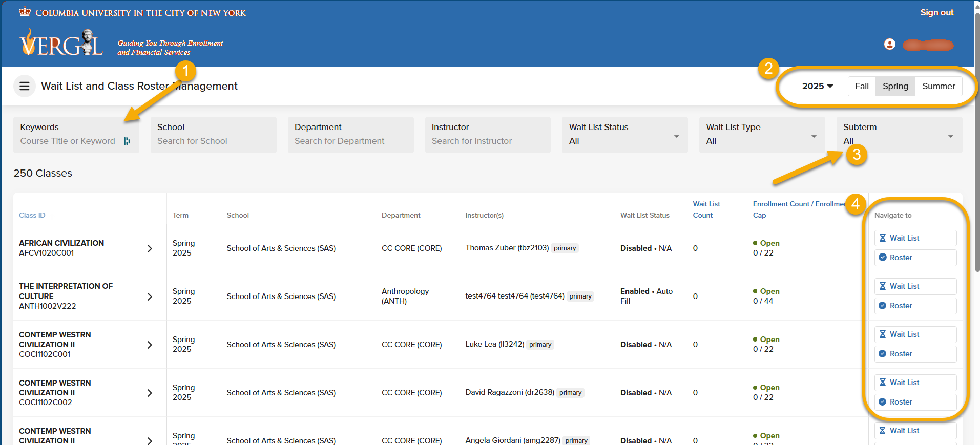The height and width of the screenshot is (445, 980).
Task: Open Roster for COCI1102C002
Action: 915,402
